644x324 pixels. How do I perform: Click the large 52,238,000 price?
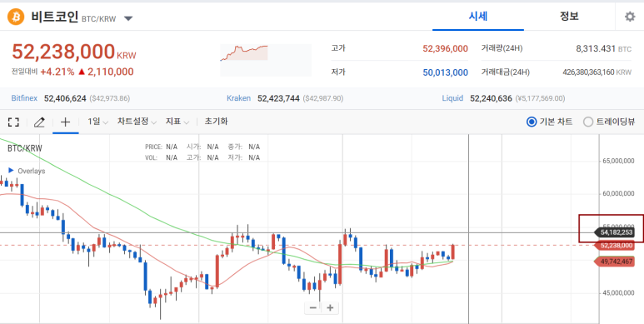(63, 52)
